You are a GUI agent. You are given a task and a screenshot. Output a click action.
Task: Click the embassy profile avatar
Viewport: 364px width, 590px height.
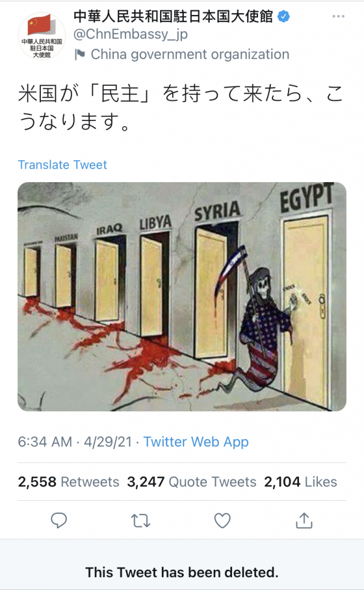click(x=41, y=36)
